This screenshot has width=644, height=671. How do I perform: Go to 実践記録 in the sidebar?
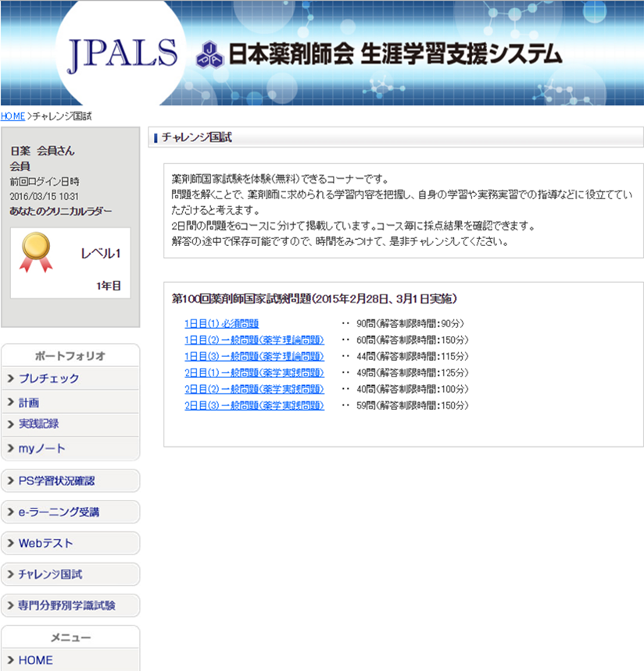(38, 424)
